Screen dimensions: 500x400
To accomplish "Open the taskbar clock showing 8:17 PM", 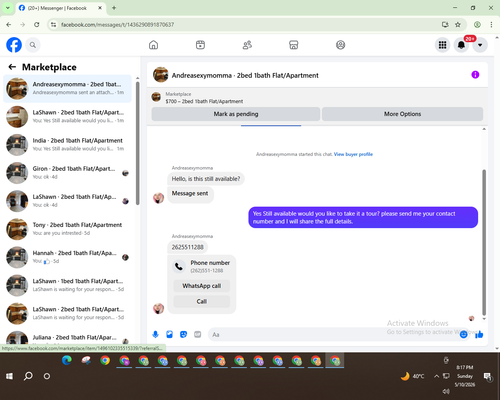I will (x=465, y=376).
